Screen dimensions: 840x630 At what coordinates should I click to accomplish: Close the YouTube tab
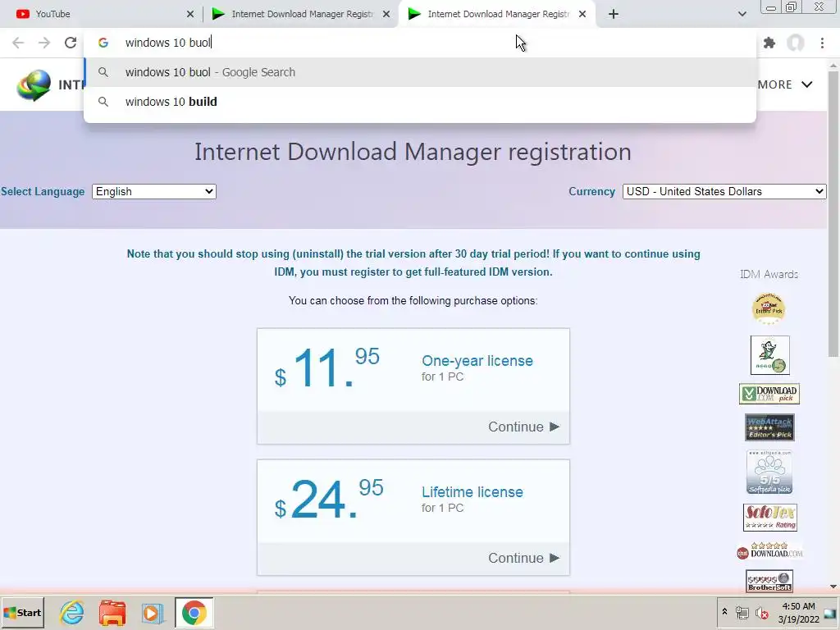pyautogui.click(x=190, y=14)
